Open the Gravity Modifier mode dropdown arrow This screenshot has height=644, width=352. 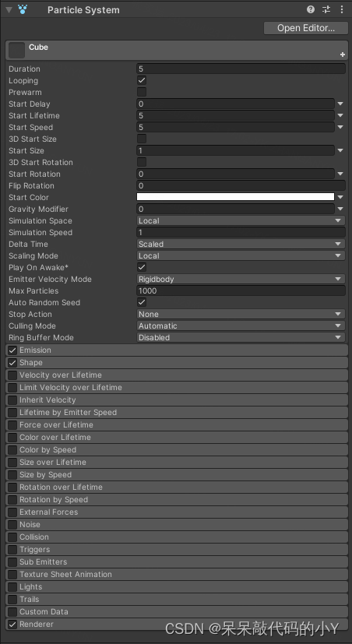pos(340,209)
